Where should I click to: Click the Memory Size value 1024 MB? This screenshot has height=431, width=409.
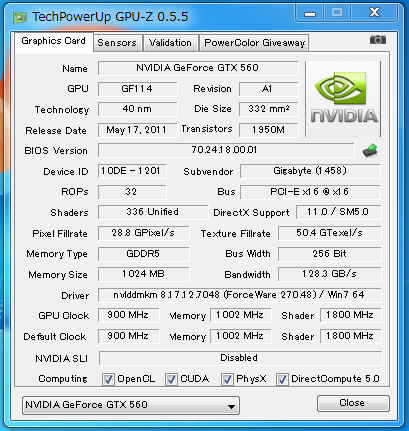point(143,274)
